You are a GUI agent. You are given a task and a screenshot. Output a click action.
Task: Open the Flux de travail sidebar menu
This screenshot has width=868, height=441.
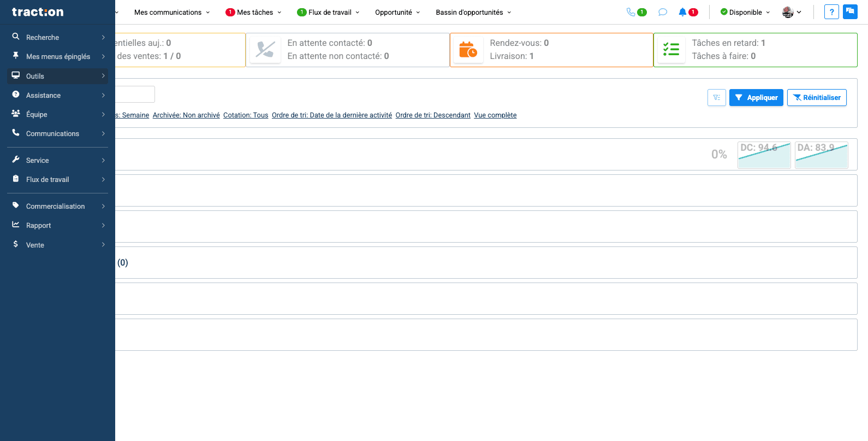click(x=58, y=179)
